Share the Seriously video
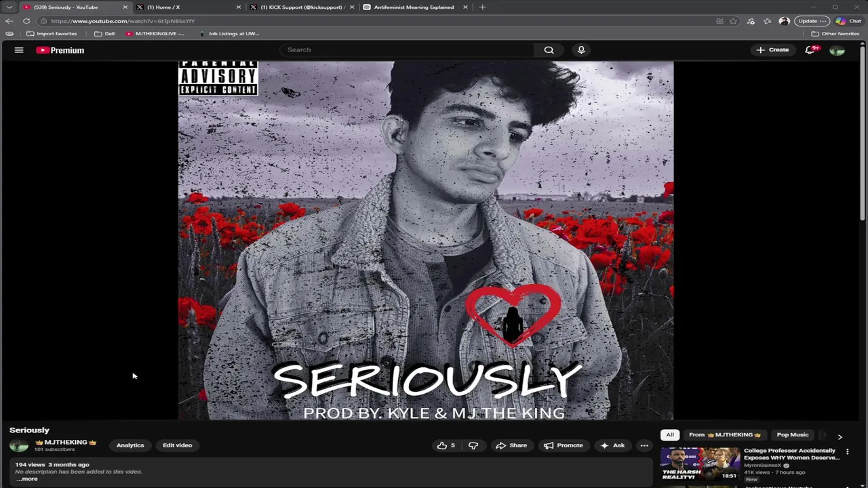The image size is (868, 488). (511, 445)
